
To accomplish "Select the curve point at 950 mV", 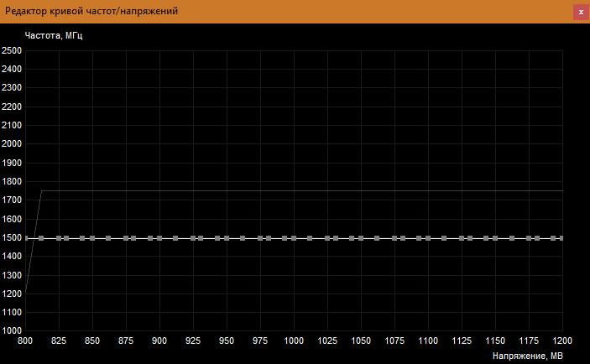I will [227, 238].
